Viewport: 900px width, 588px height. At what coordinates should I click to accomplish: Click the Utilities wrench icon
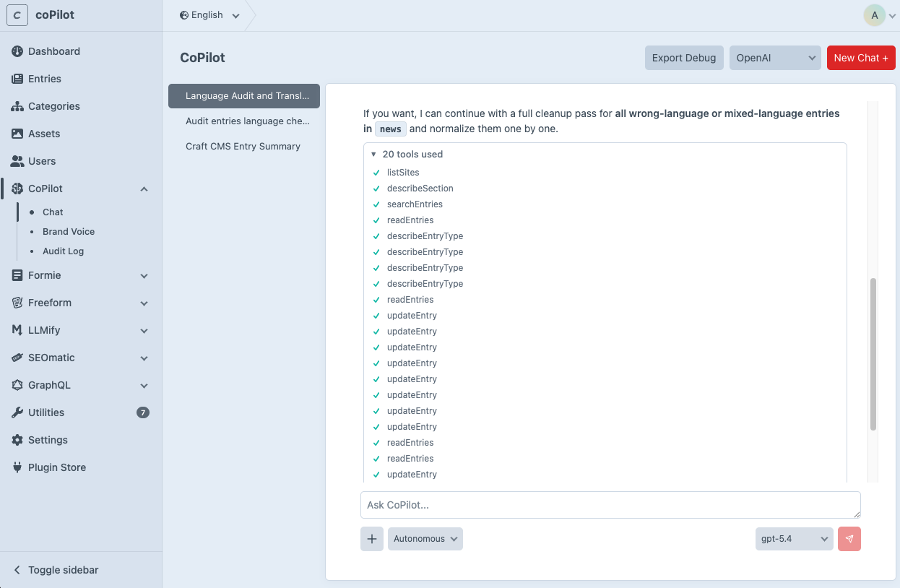point(17,412)
